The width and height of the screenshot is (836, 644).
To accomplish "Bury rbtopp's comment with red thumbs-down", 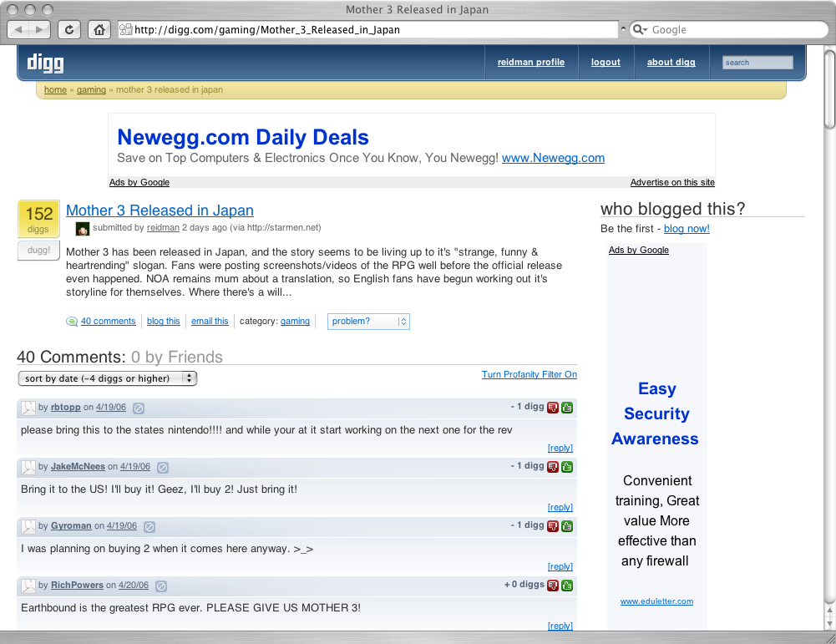I will click(x=553, y=408).
